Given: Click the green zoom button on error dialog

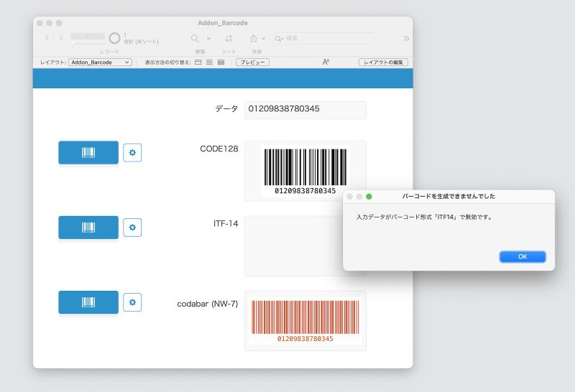Looking at the screenshot, I should [x=369, y=197].
